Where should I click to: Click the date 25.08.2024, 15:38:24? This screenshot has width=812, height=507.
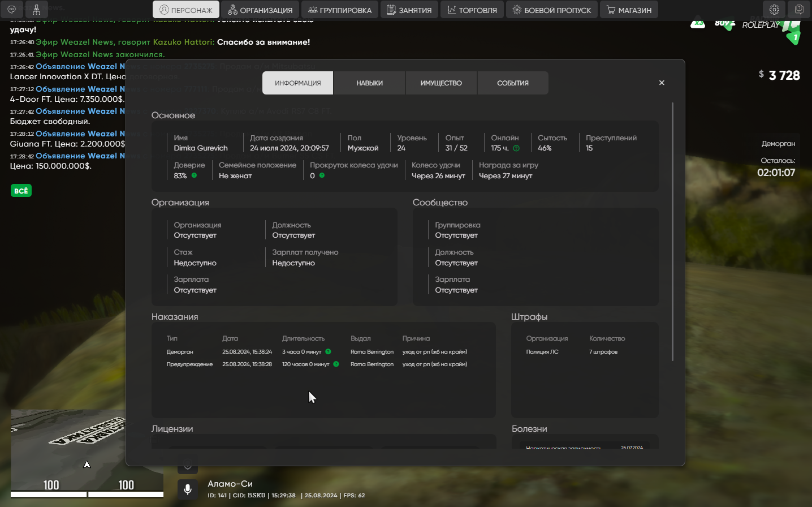coord(247,352)
